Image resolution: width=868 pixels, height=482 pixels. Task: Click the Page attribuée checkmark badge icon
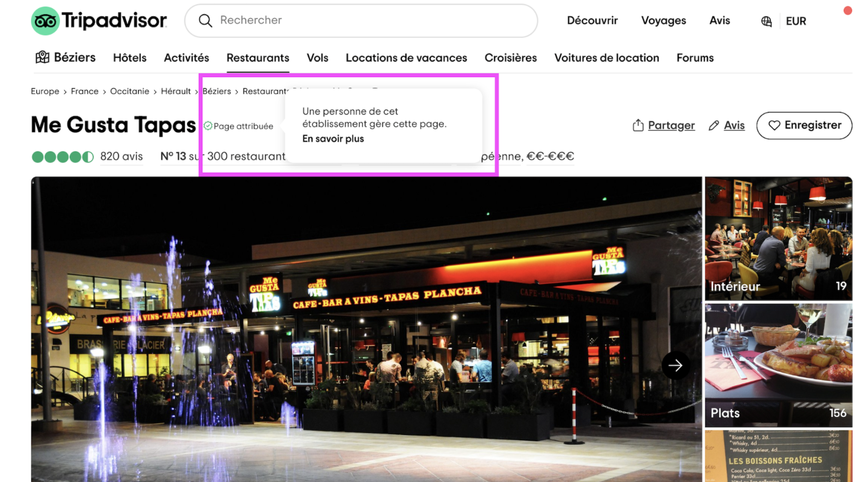point(208,126)
